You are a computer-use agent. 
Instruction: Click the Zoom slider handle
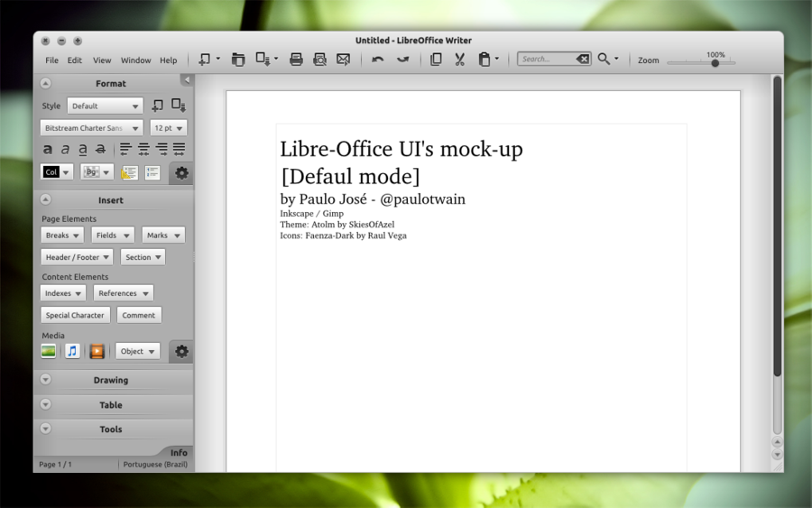click(x=715, y=63)
